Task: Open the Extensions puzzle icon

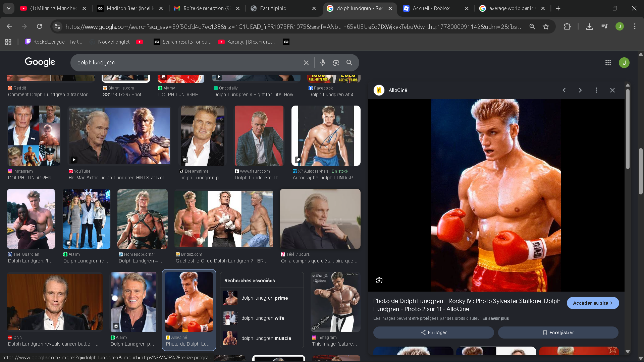Action: [x=567, y=26]
